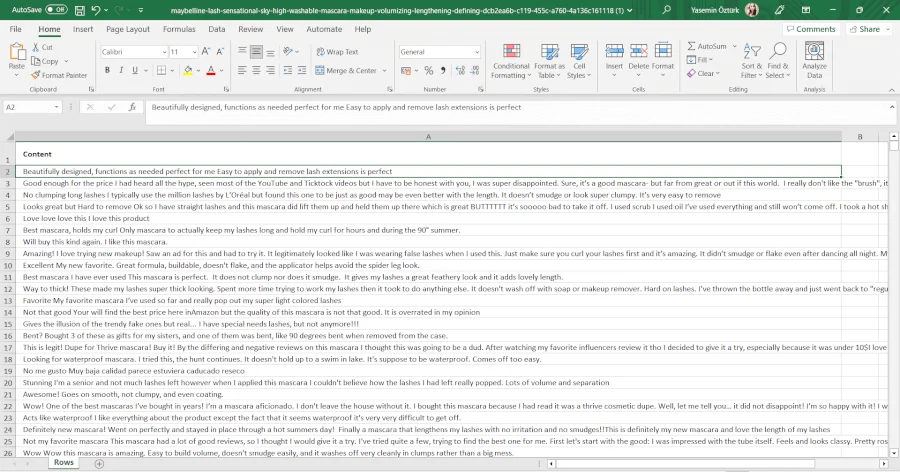Click the Undo icon

coord(96,10)
